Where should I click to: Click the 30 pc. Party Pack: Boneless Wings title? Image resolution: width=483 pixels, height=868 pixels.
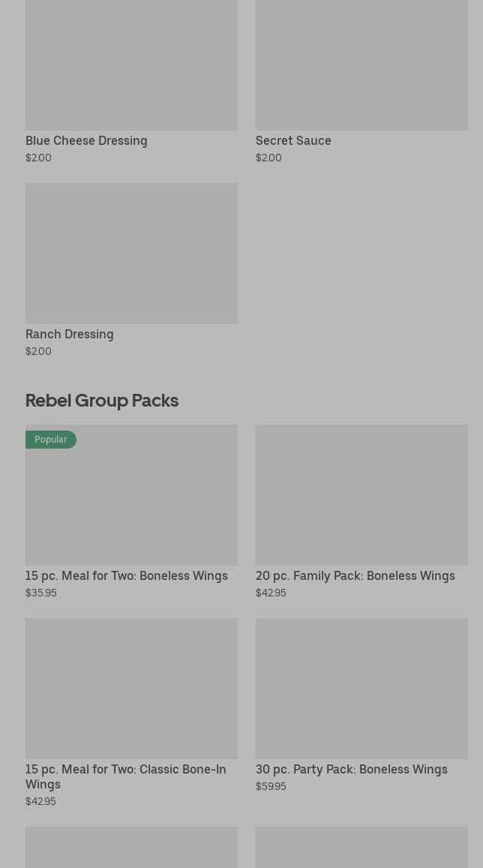click(351, 769)
